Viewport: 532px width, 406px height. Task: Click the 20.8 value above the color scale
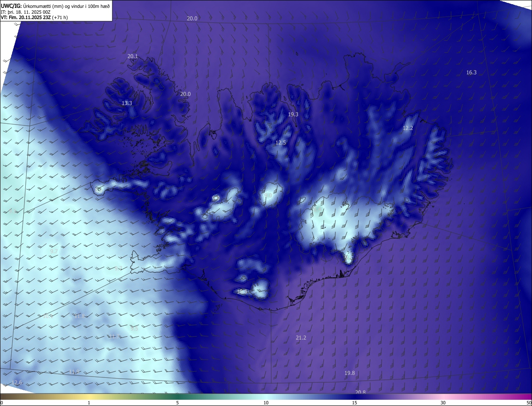click(x=361, y=392)
